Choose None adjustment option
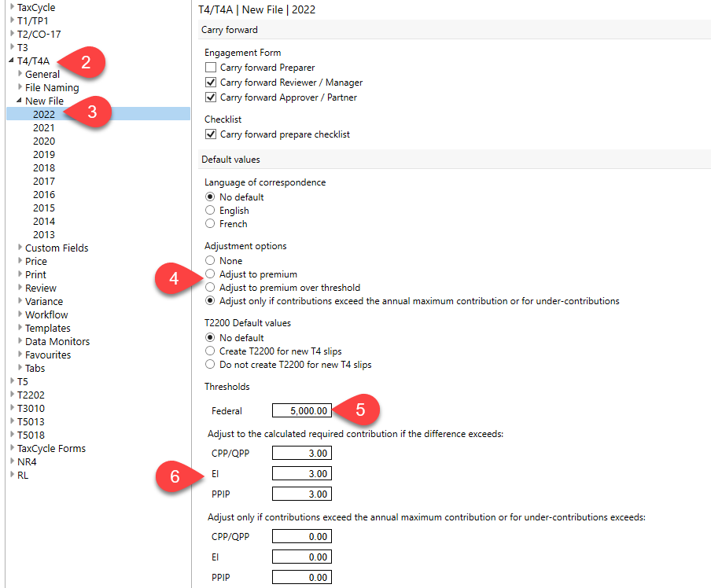 (210, 261)
